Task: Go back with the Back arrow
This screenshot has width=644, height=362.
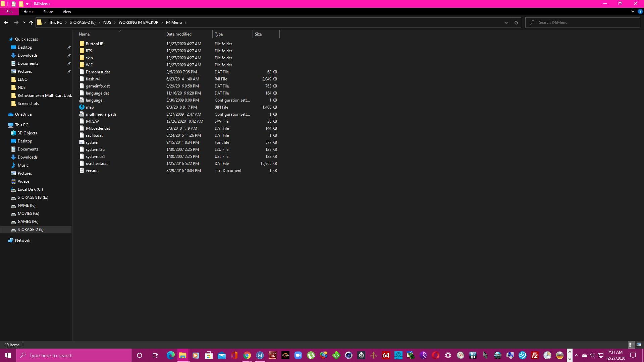Action: pos(6,22)
